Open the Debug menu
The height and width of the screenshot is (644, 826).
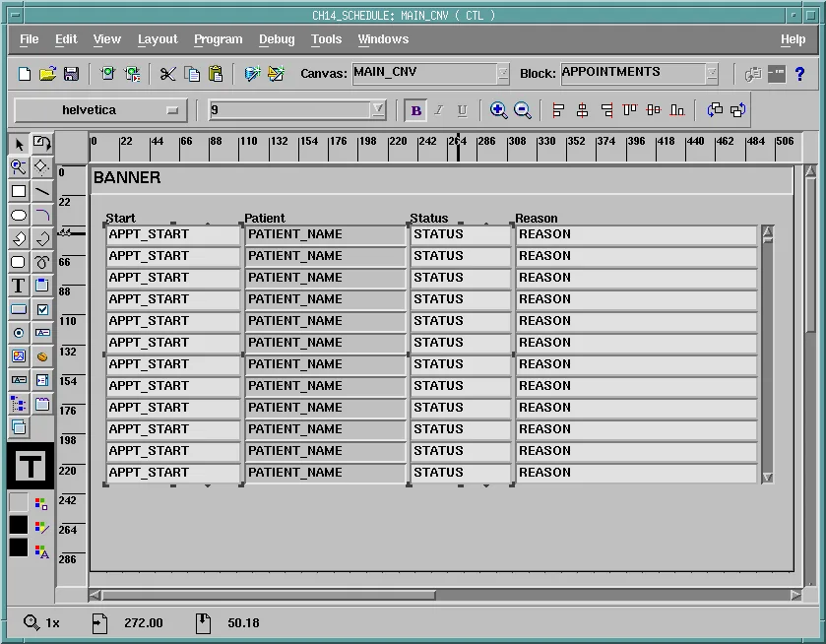pos(277,39)
